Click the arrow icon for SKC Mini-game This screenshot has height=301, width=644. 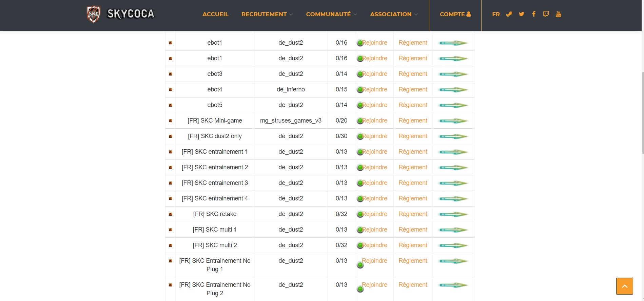click(453, 121)
